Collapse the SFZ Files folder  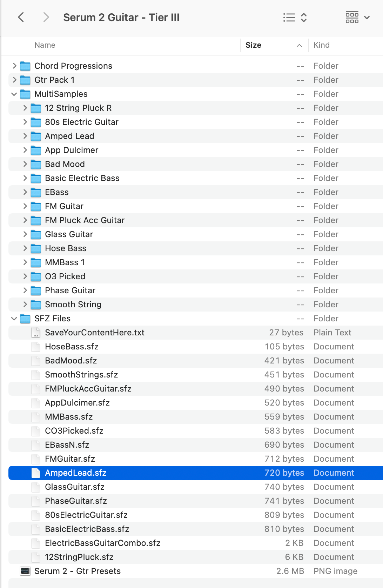tap(14, 319)
